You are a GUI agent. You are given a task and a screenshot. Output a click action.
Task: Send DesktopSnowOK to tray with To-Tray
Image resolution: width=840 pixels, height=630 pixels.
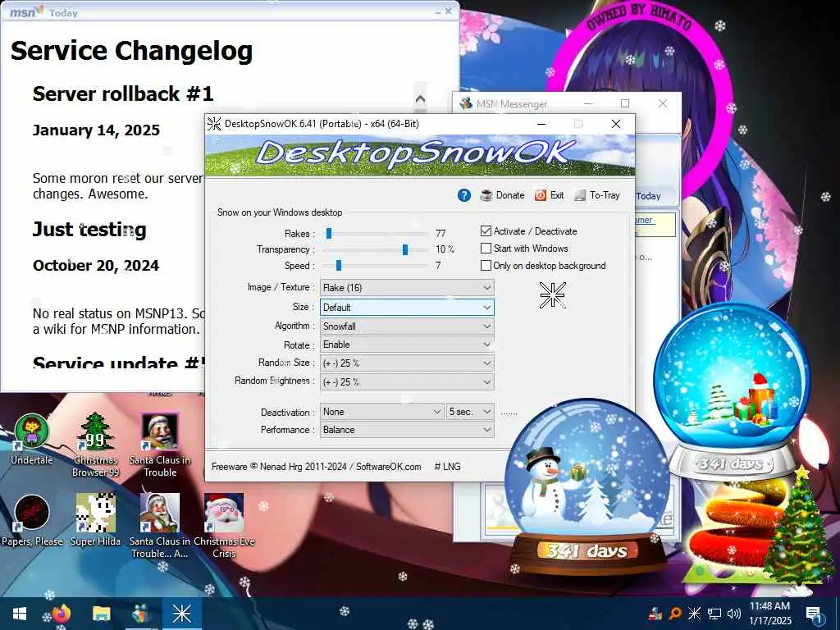pos(597,195)
